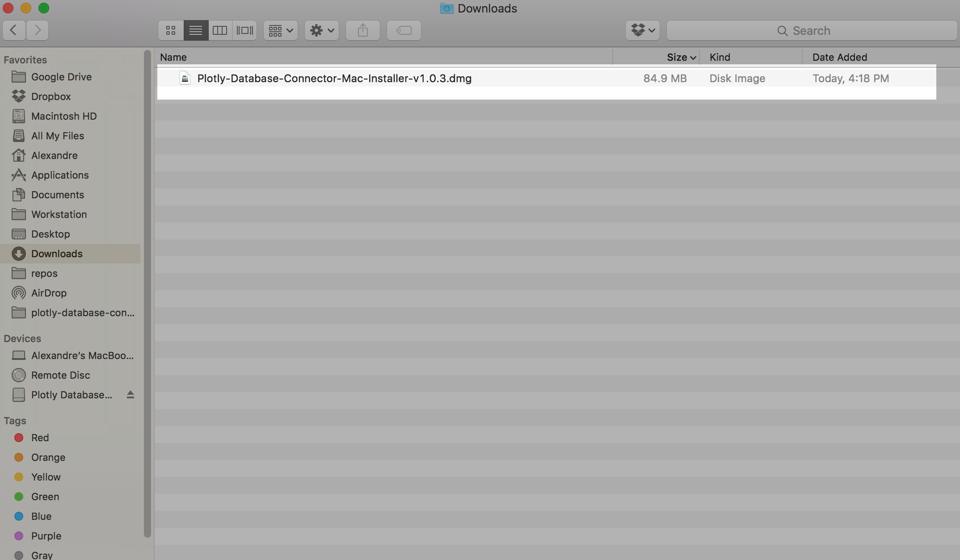Open the item arrangement dropdown

(x=280, y=30)
